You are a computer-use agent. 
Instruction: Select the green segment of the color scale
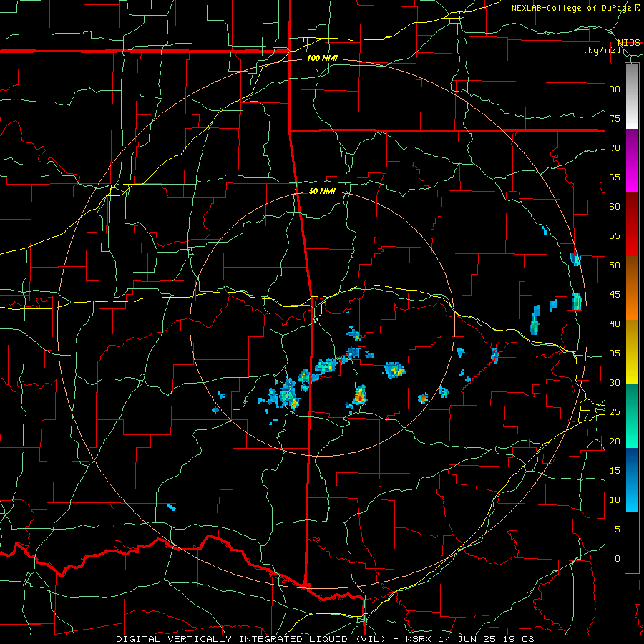coord(632,416)
